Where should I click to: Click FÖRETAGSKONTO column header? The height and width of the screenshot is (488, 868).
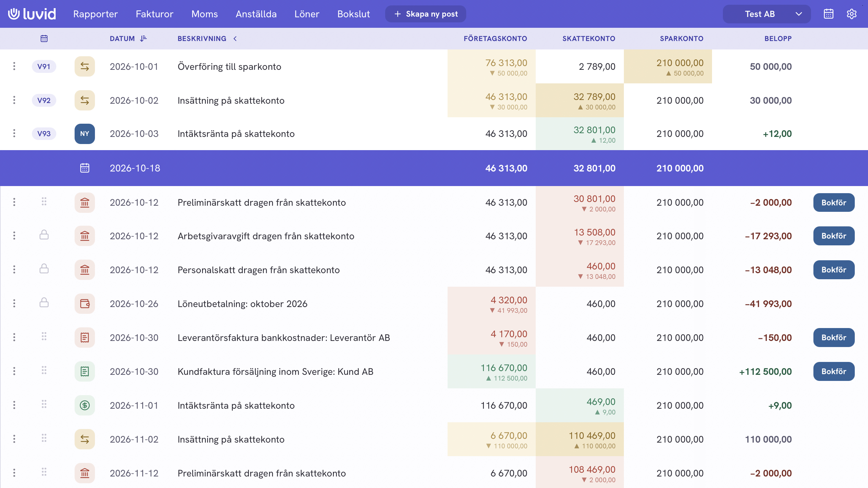point(495,39)
